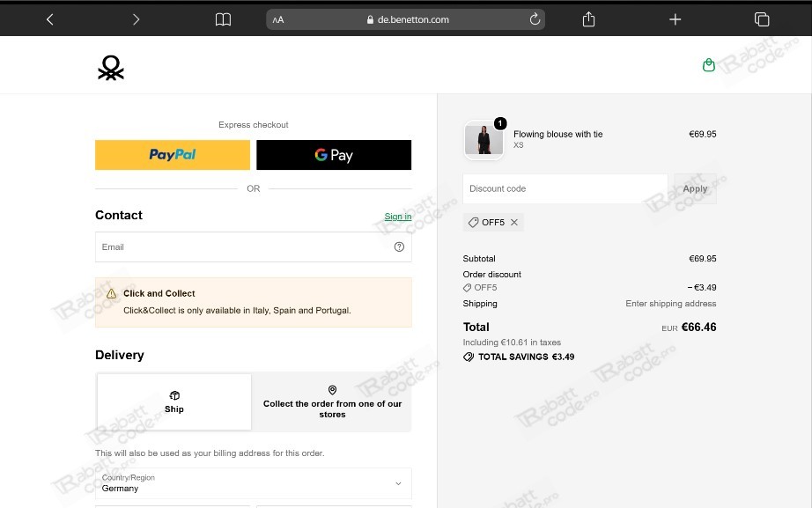Screen dimensions: 812x508
Task: Click the OFF5 discount tag chip
Action: (492, 222)
